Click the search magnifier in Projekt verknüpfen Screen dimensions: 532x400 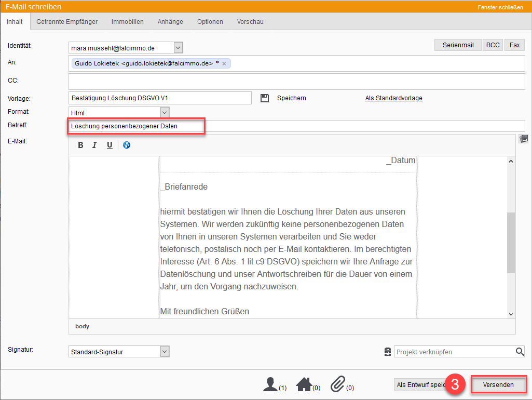point(520,352)
